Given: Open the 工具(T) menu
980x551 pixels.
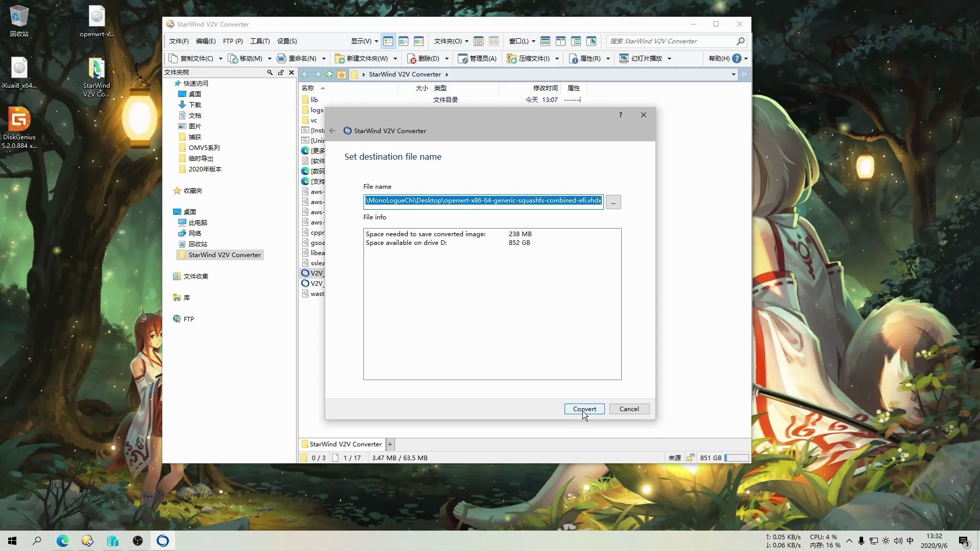Looking at the screenshot, I should coord(260,41).
